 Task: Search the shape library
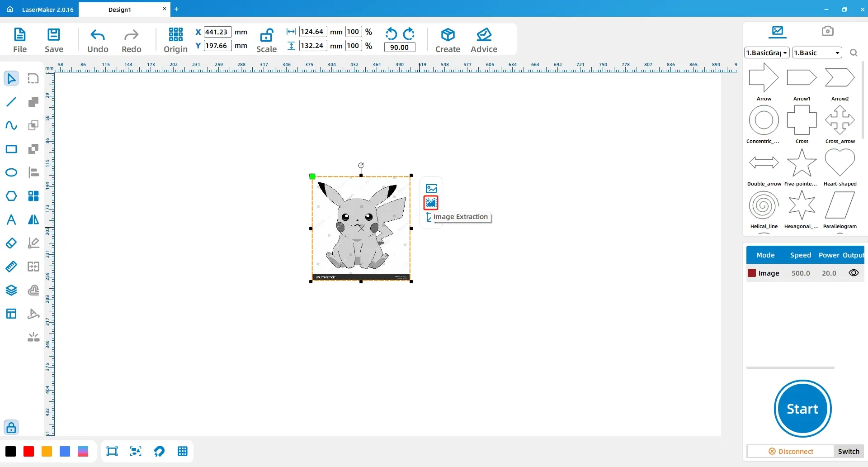click(x=854, y=53)
